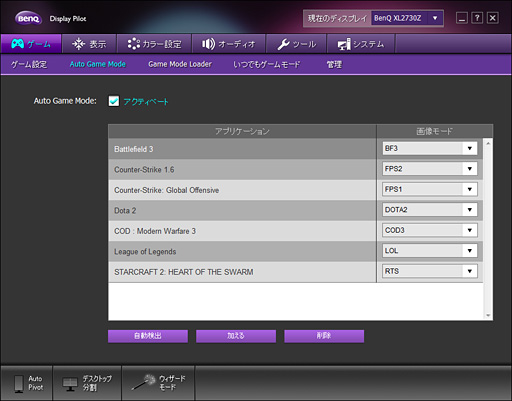Click the speaker icon for オーディオ

pos(208,44)
